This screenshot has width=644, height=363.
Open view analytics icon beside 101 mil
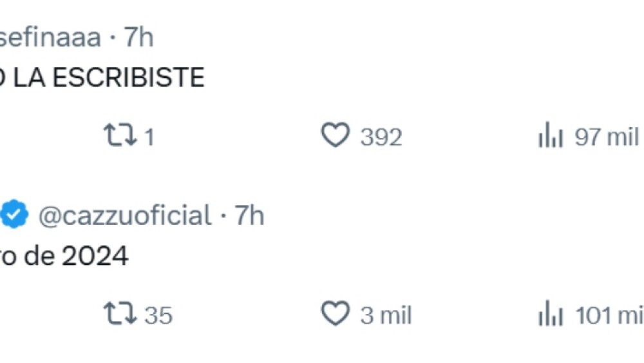[551, 315]
